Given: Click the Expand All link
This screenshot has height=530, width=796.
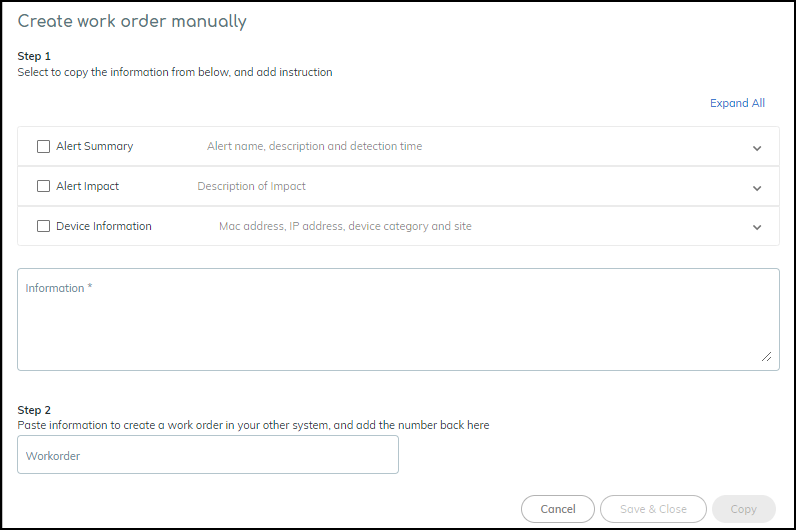Looking at the screenshot, I should 737,103.
